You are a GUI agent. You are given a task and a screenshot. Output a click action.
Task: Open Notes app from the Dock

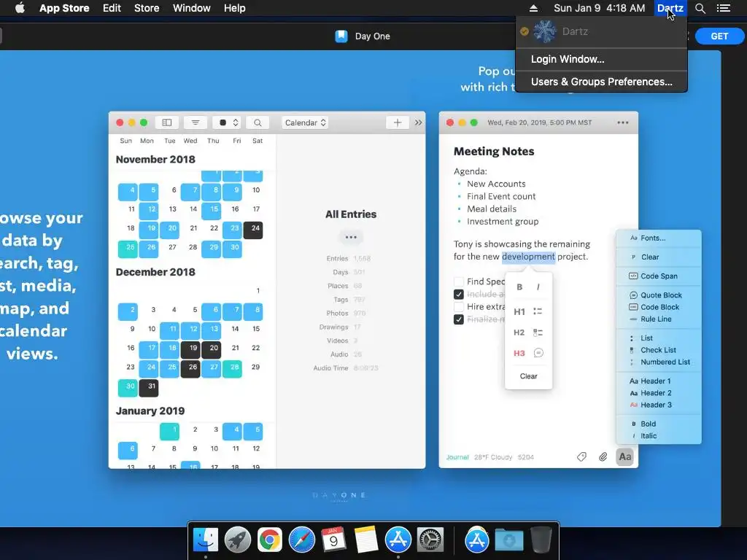click(x=366, y=540)
